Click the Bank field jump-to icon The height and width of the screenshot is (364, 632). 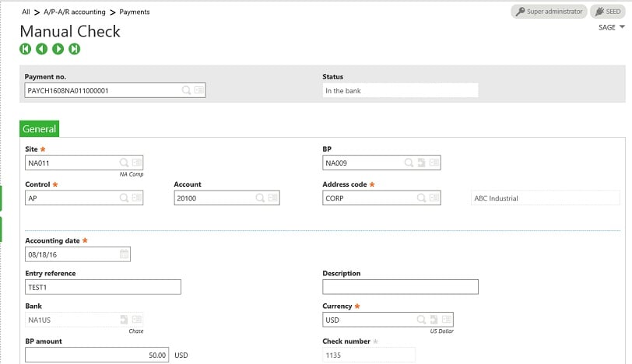coord(124,320)
